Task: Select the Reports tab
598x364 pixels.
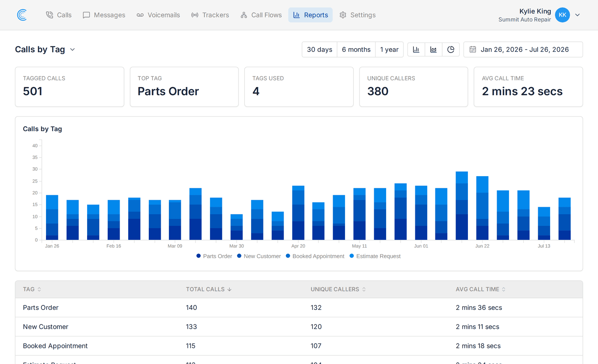Action: tap(310, 15)
